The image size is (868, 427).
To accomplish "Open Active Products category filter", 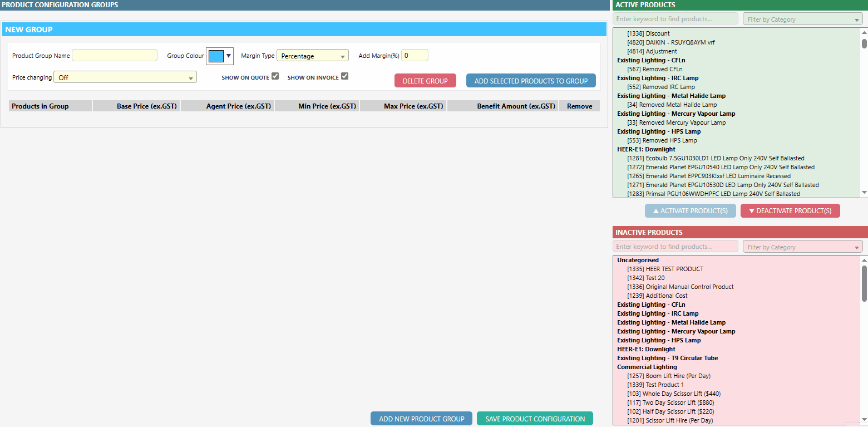I will [802, 19].
